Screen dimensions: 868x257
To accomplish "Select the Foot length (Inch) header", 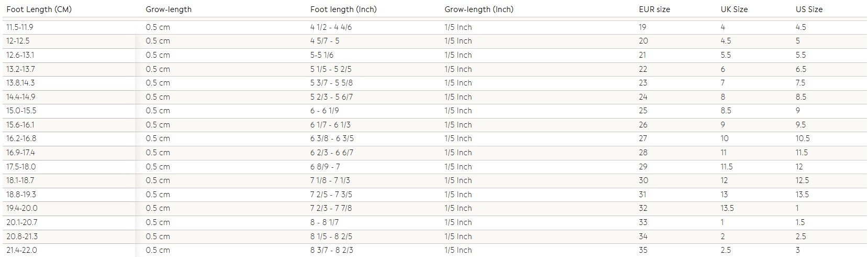I will pyautogui.click(x=343, y=9).
